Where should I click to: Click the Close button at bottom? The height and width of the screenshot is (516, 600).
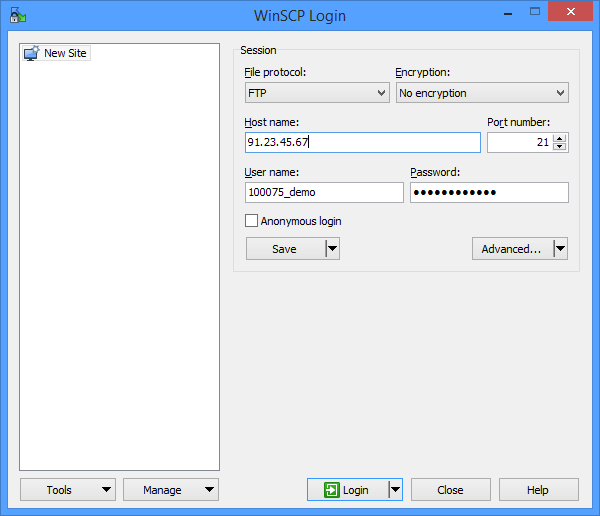tap(450, 490)
